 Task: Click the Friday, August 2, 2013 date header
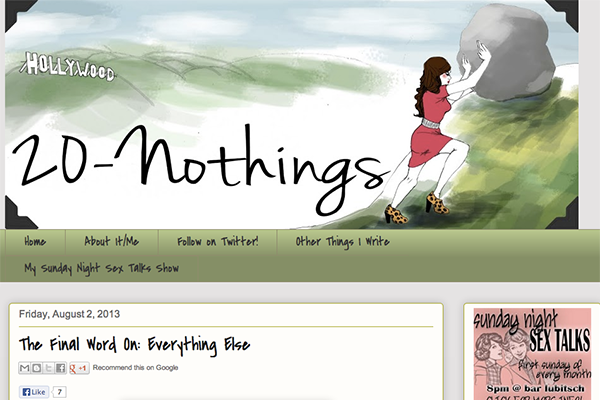pyautogui.click(x=69, y=314)
